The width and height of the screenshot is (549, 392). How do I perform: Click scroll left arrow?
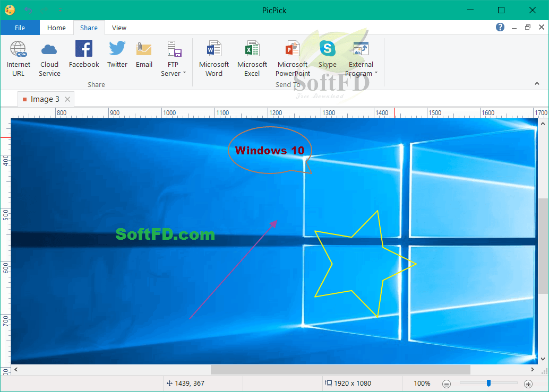(16, 370)
